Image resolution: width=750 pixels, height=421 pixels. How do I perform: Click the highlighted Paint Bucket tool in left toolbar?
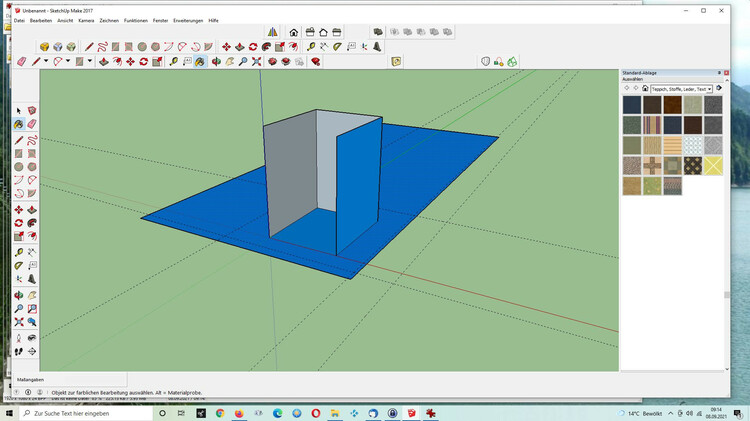(19, 125)
